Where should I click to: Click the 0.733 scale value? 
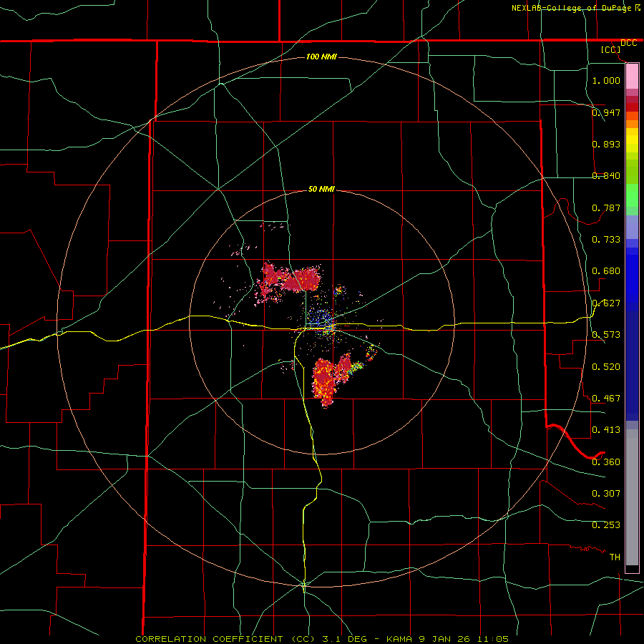[606, 240]
